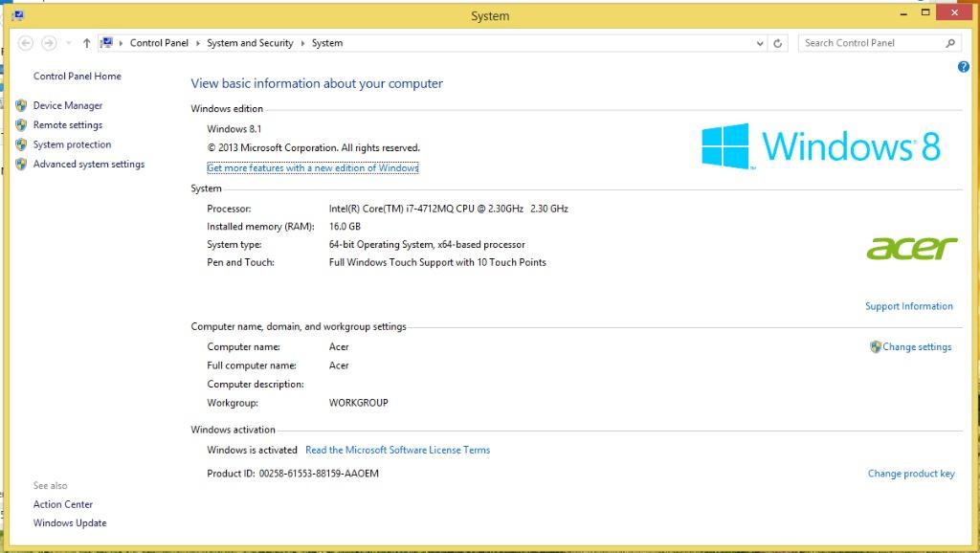The width and height of the screenshot is (980, 553).
Task: Open Action Center under See also
Action: [x=62, y=504]
